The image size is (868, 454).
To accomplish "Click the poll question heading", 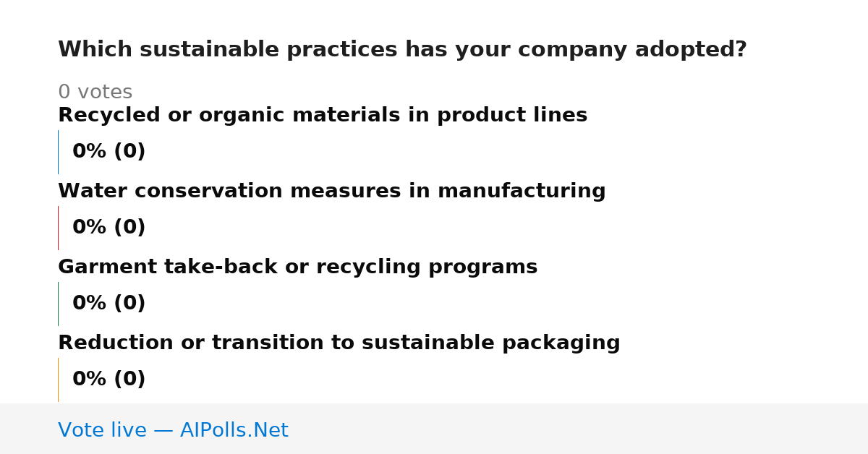I will pos(402,50).
